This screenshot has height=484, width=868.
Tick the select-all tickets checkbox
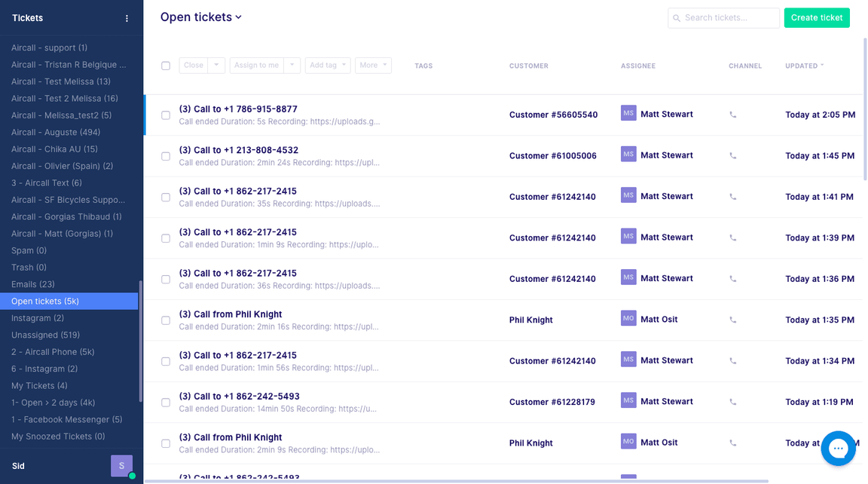[x=166, y=66]
